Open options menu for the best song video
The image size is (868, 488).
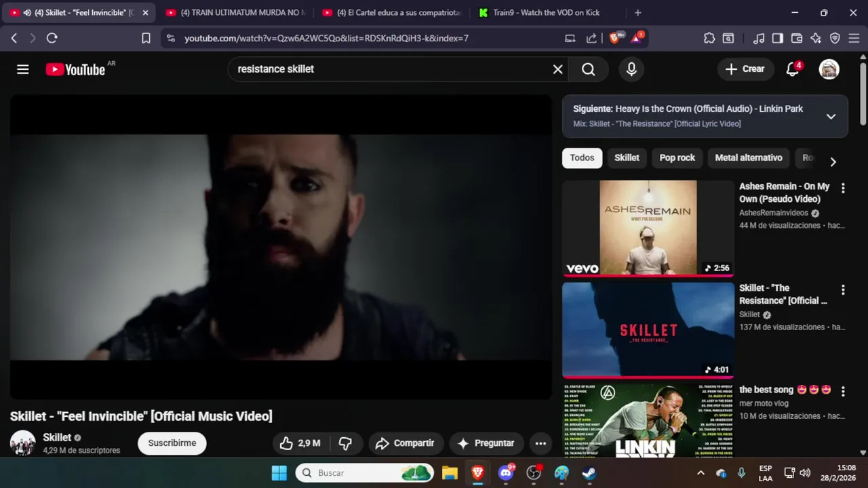[843, 392]
